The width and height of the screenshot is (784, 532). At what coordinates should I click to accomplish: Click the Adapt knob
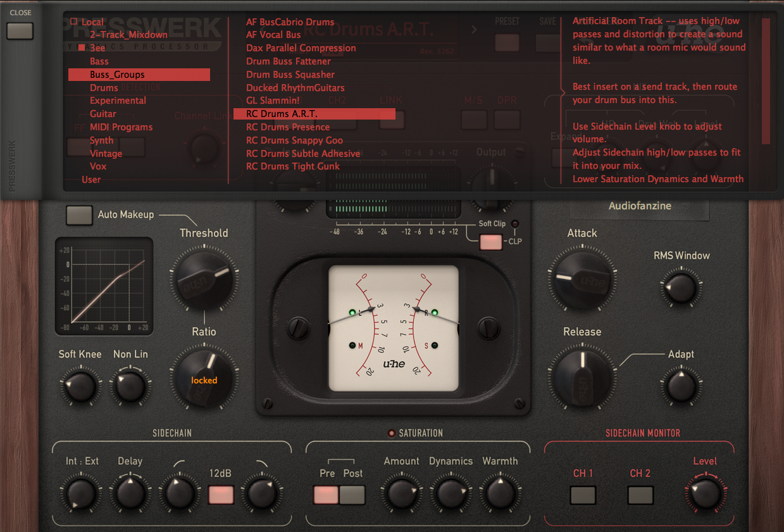[681, 385]
